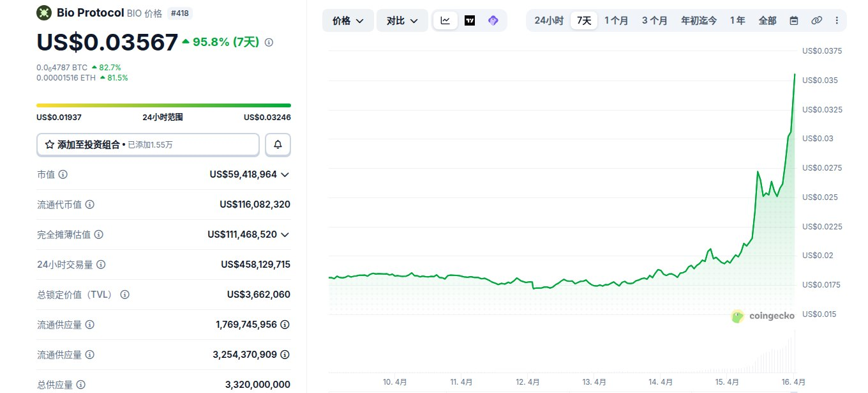Screen dimensions: 868x393
Task: Click x-axis date label 15. 4月
Action: (727, 382)
